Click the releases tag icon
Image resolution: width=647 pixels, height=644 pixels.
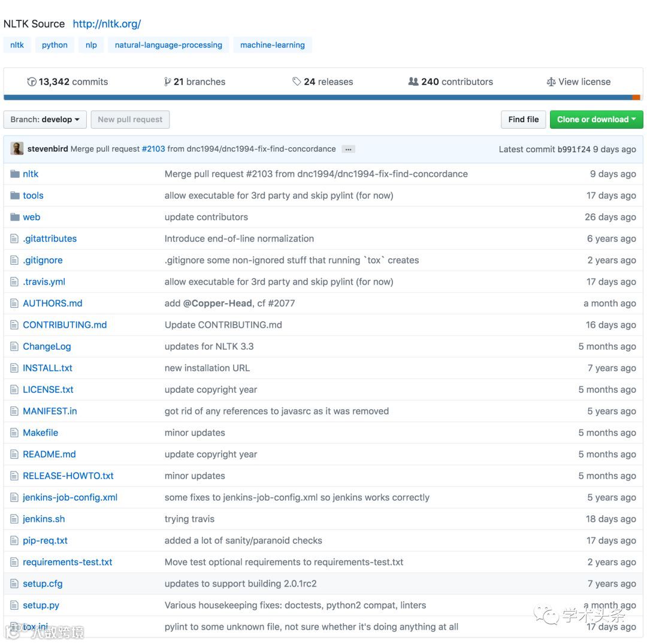click(x=297, y=81)
